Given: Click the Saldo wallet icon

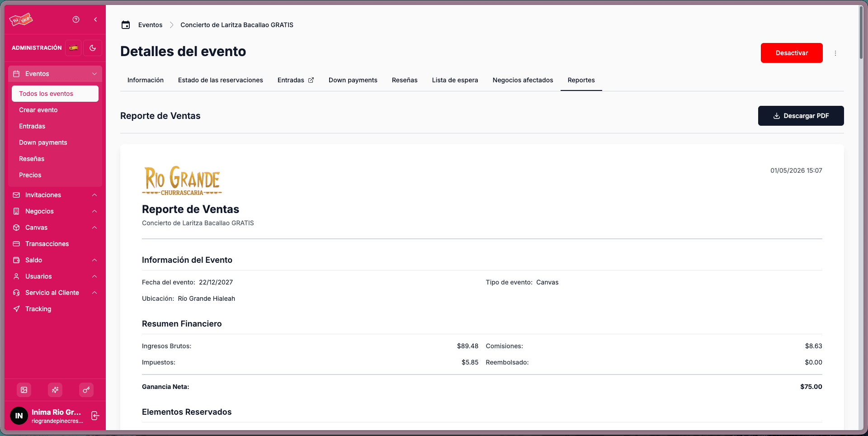Looking at the screenshot, I should [x=16, y=260].
